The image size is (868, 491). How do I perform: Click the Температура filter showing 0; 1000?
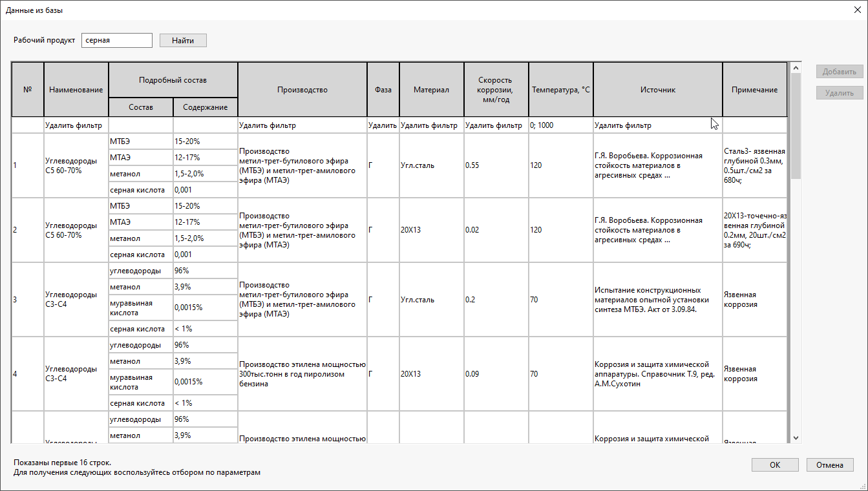point(560,125)
